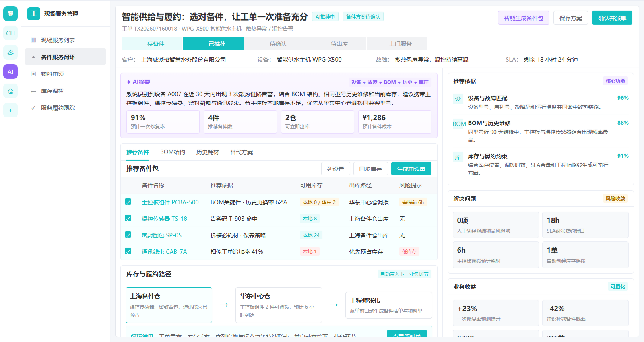
Task: Select the 已推荐 step tab
Action: (213, 44)
